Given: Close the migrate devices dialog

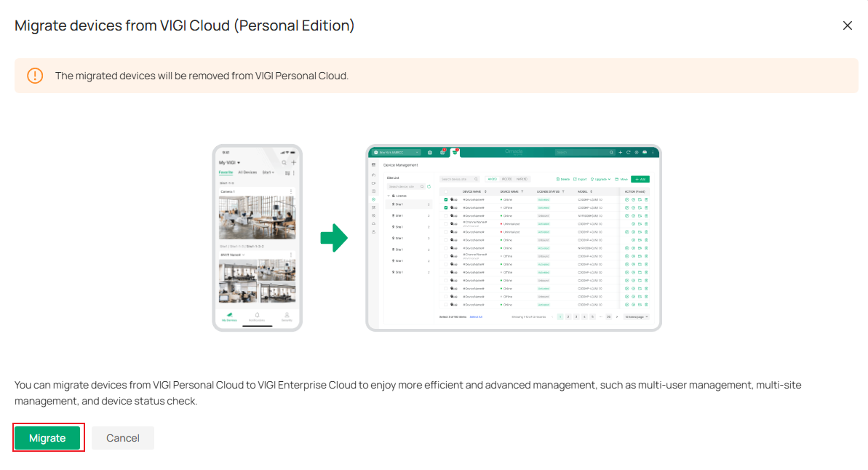Looking at the screenshot, I should point(847,25).
